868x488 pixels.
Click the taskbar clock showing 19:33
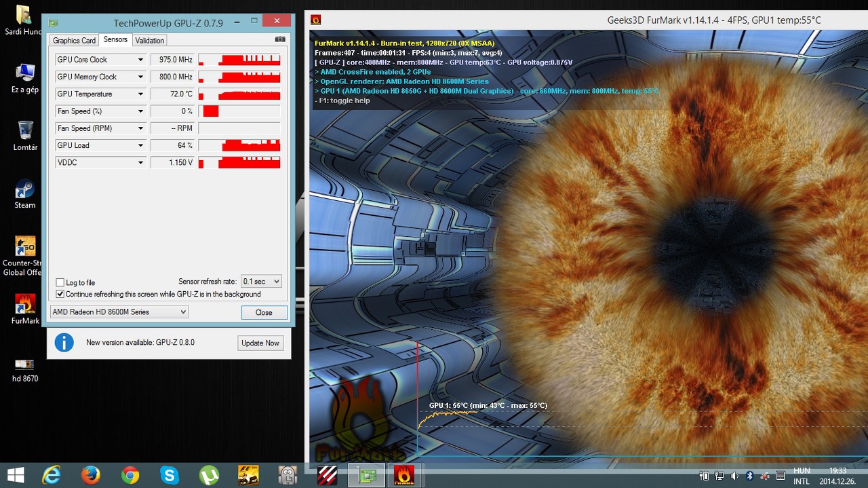[837, 475]
